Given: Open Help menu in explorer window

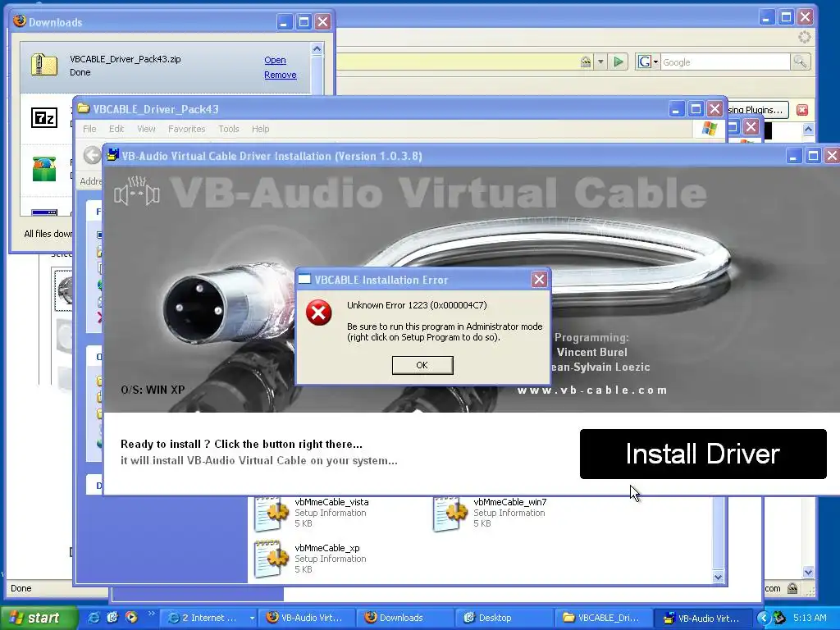Looking at the screenshot, I should tap(260, 129).
